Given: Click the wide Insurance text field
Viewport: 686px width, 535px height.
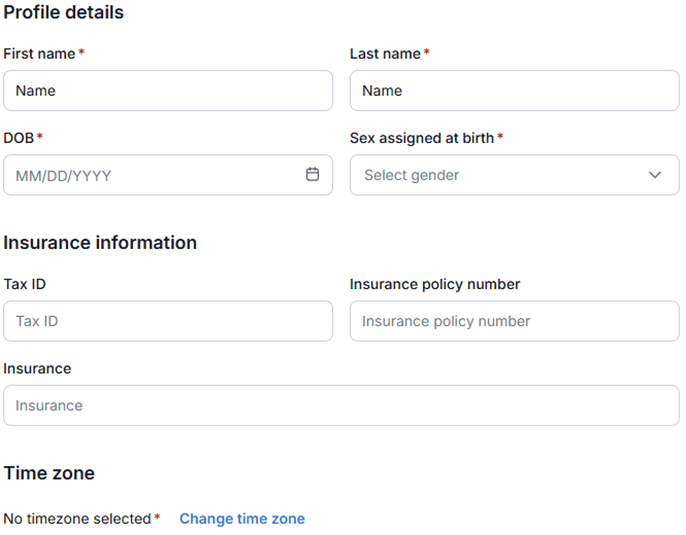Looking at the screenshot, I should click(x=341, y=405).
